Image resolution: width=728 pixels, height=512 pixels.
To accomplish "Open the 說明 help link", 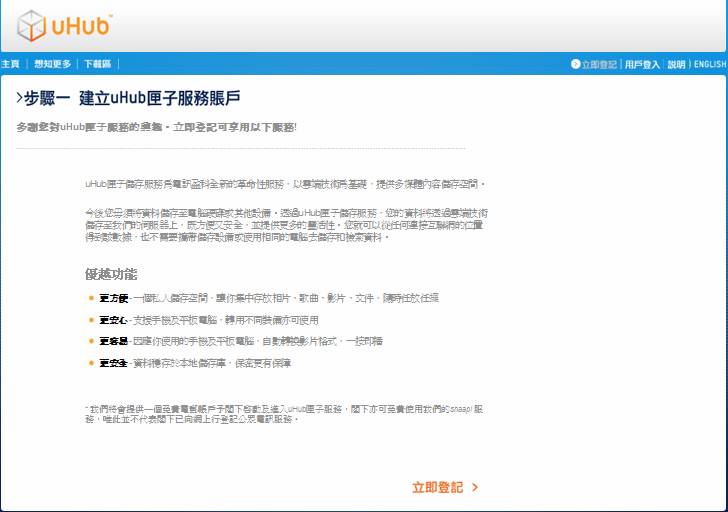I will pos(676,64).
